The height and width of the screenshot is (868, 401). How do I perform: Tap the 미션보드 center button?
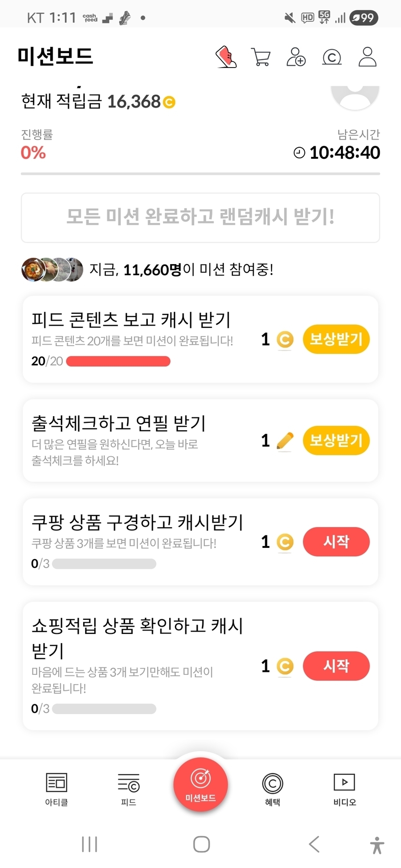(200, 785)
